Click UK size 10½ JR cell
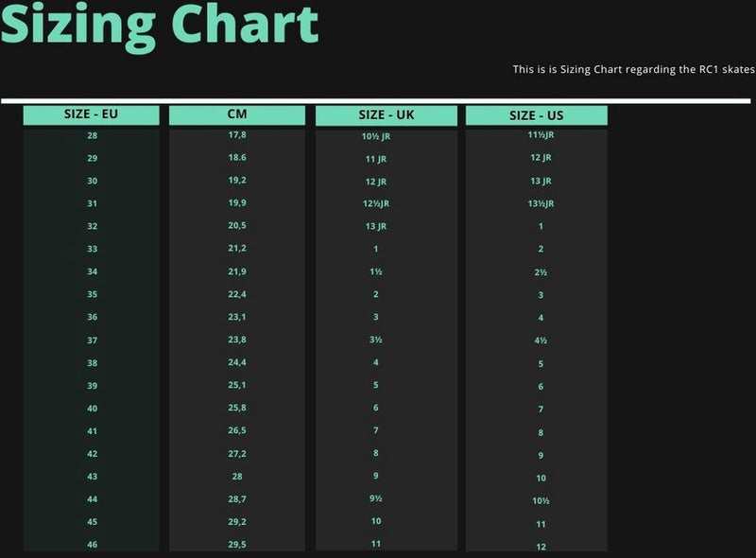 376,136
